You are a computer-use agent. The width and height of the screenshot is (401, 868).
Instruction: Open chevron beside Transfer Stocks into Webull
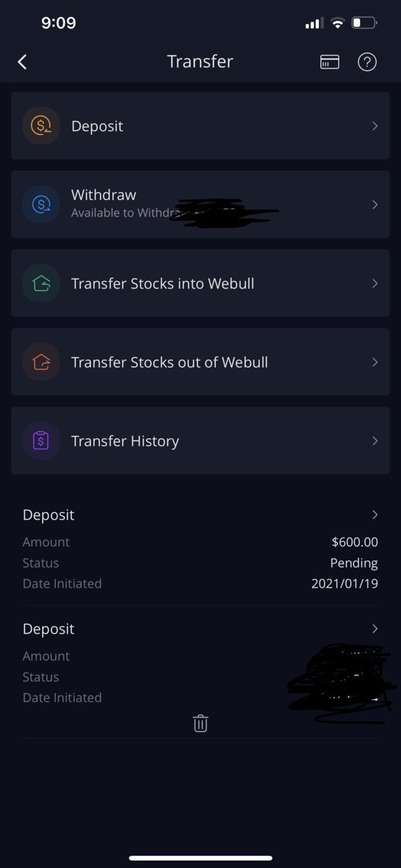[x=375, y=283]
